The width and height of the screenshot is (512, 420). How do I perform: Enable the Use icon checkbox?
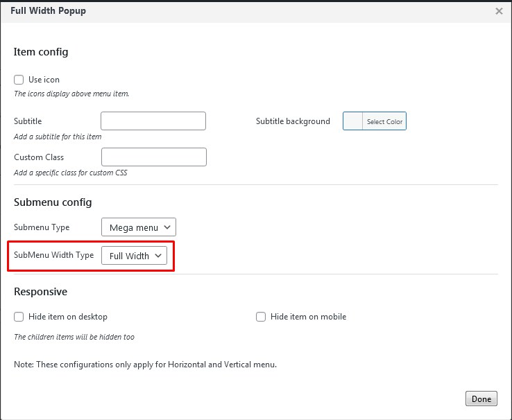[x=19, y=80]
